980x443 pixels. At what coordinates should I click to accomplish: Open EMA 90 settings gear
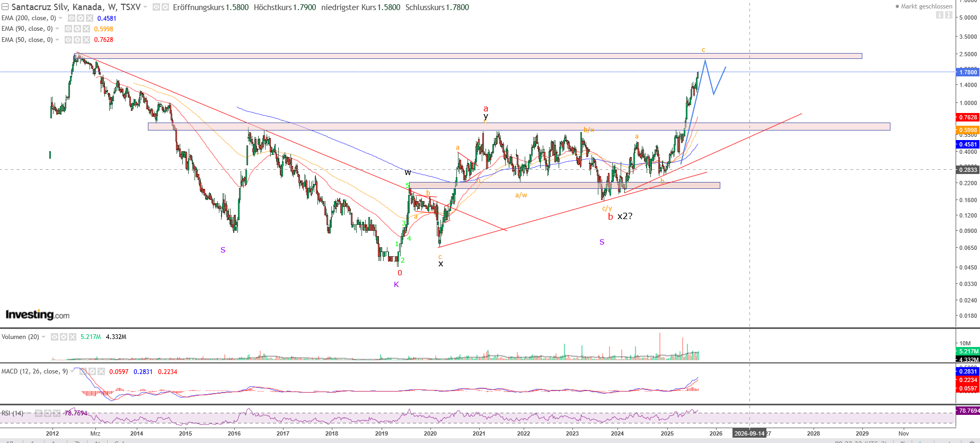[77, 29]
